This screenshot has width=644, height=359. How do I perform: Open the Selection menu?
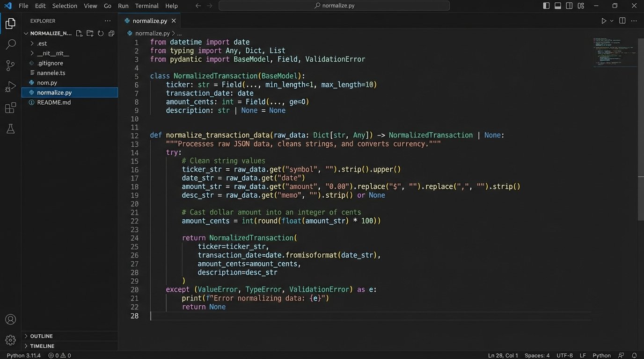[65, 6]
